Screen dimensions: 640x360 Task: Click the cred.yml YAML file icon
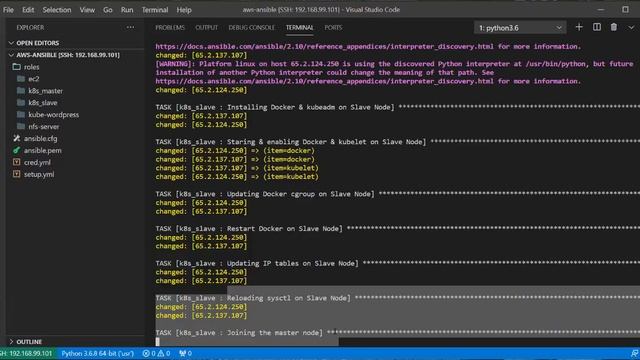(x=16, y=162)
